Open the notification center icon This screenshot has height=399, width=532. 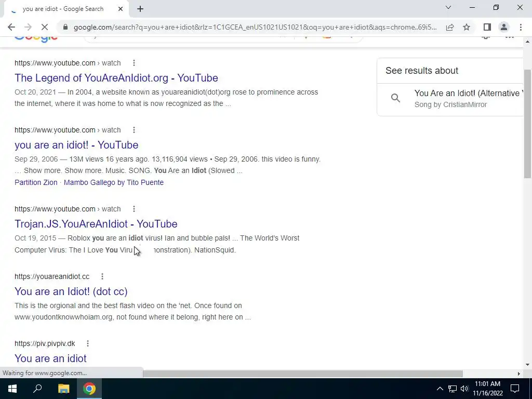click(x=515, y=389)
